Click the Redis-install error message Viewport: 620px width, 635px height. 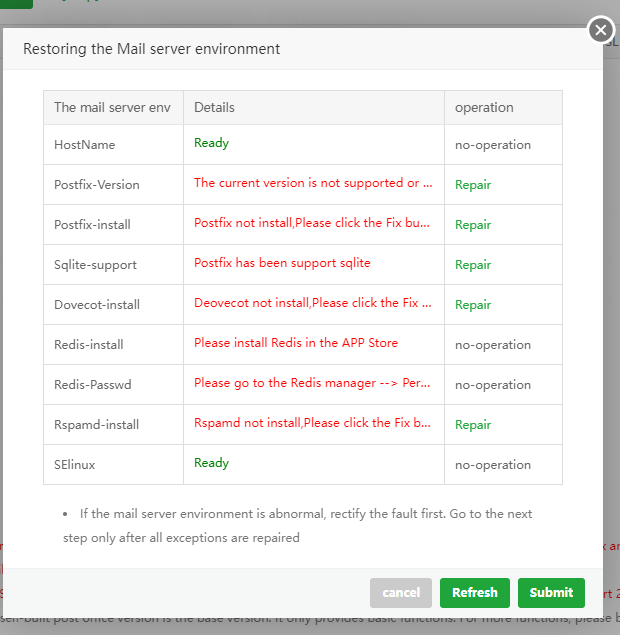pyautogui.click(x=296, y=343)
